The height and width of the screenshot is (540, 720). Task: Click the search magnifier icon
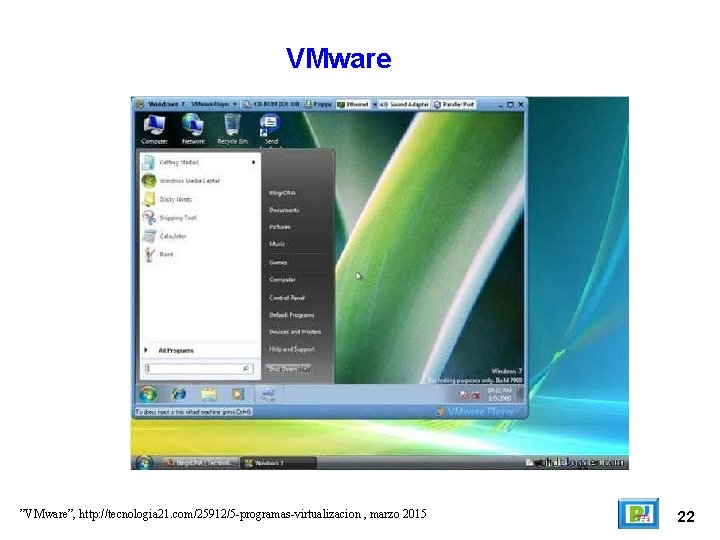click(246, 368)
